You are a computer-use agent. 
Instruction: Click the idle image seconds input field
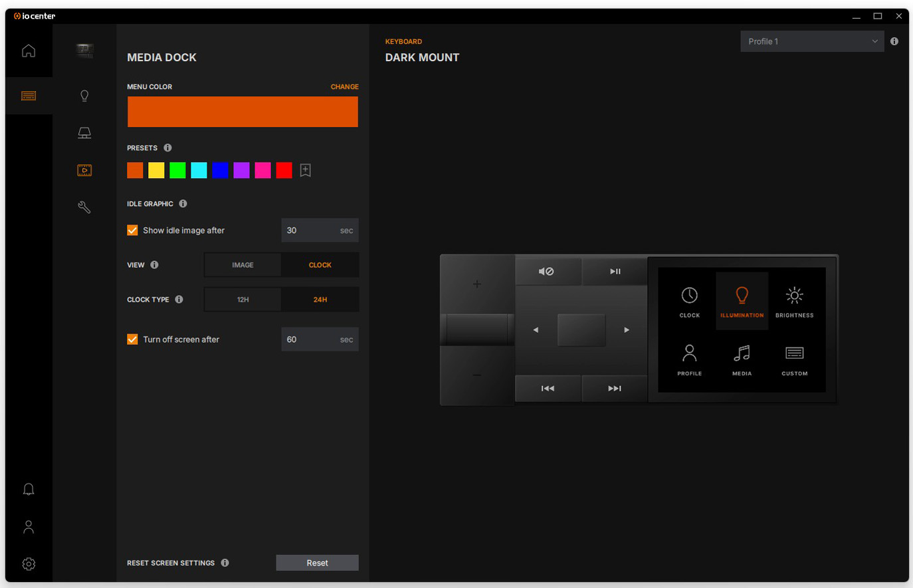pyautogui.click(x=310, y=231)
